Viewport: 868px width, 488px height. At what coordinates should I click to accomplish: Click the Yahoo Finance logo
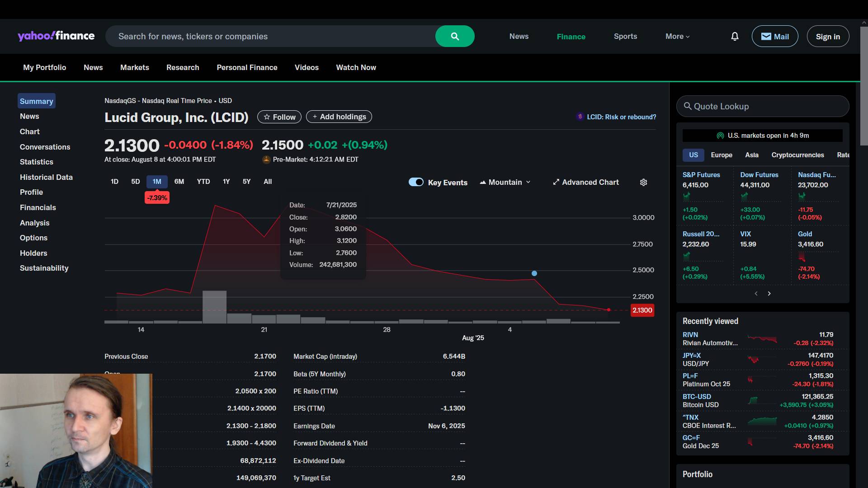click(56, 36)
